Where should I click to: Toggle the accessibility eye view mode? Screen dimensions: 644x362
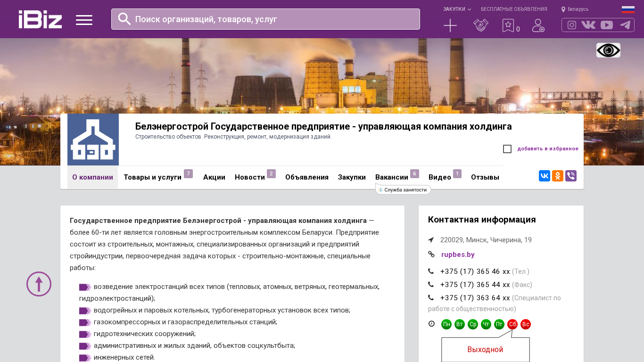608,50
